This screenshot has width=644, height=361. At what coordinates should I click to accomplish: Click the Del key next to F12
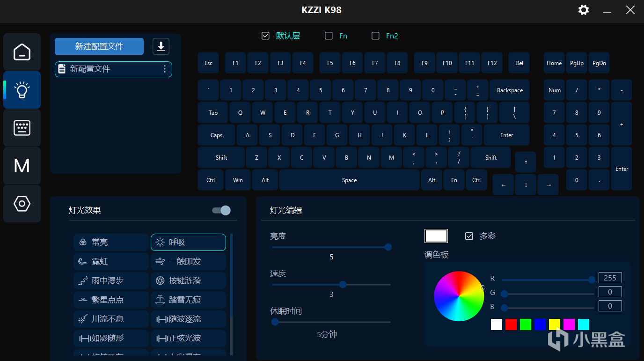pyautogui.click(x=519, y=63)
